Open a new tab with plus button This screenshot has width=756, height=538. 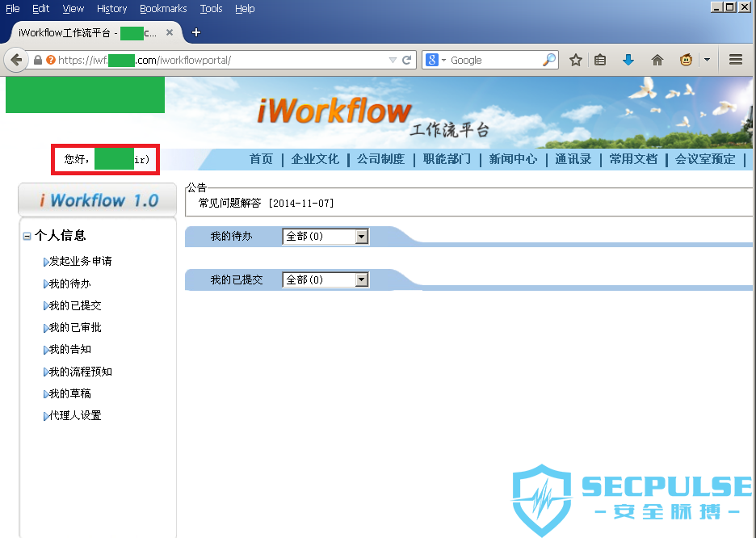point(195,32)
